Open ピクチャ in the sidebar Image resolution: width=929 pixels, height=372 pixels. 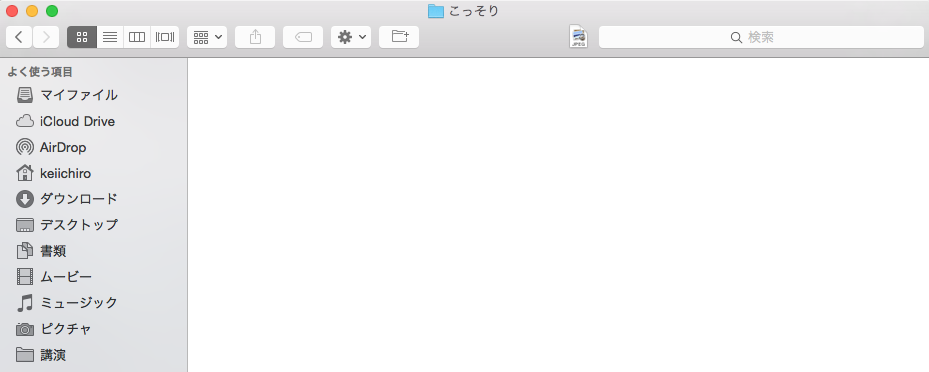66,329
